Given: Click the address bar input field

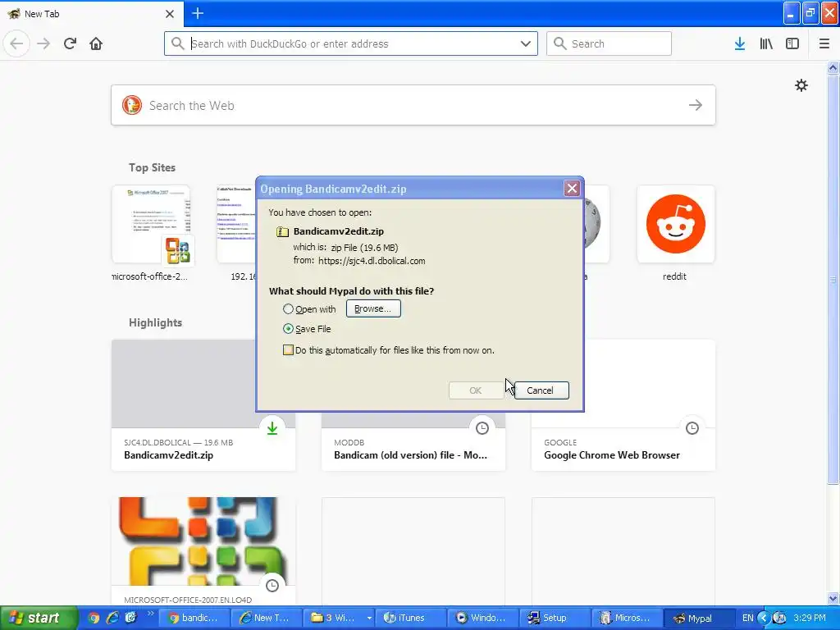Looking at the screenshot, I should (352, 43).
